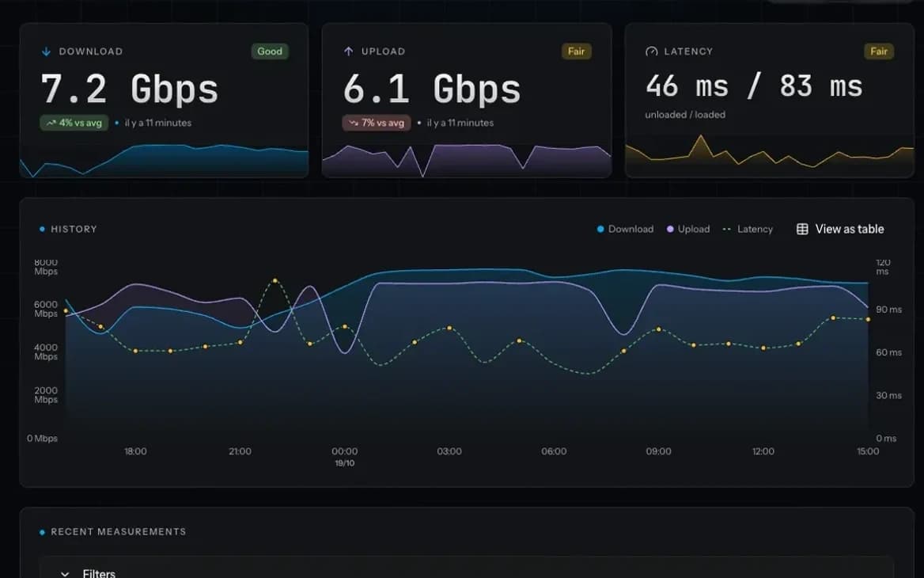Click the HISTORY section heading
This screenshot has width=924, height=578.
click(74, 229)
